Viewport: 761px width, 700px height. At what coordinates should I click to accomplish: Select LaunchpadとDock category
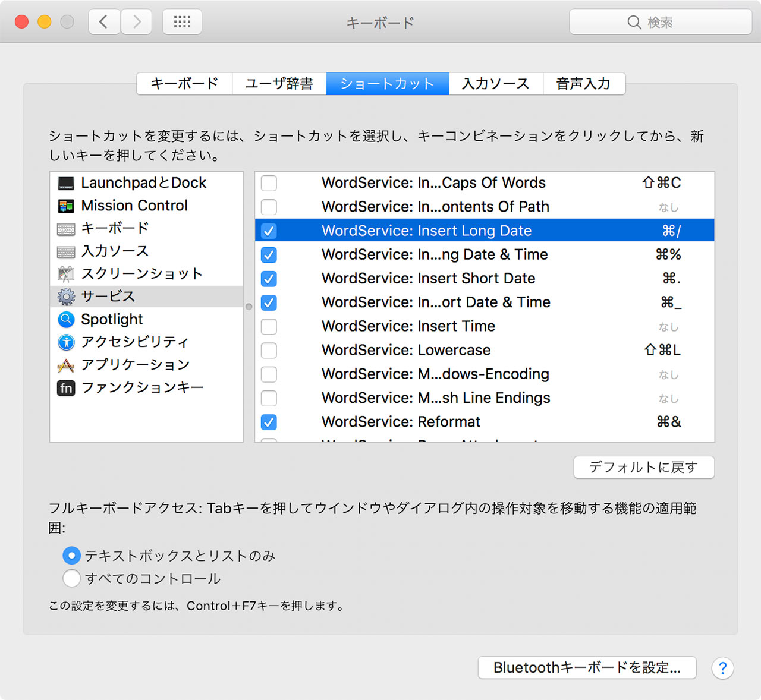tap(146, 183)
